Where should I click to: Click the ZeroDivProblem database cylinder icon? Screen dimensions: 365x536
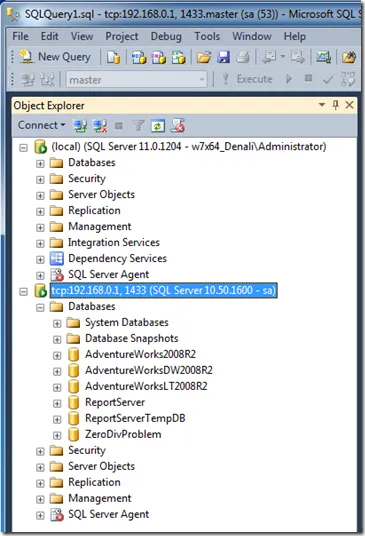pos(73,434)
